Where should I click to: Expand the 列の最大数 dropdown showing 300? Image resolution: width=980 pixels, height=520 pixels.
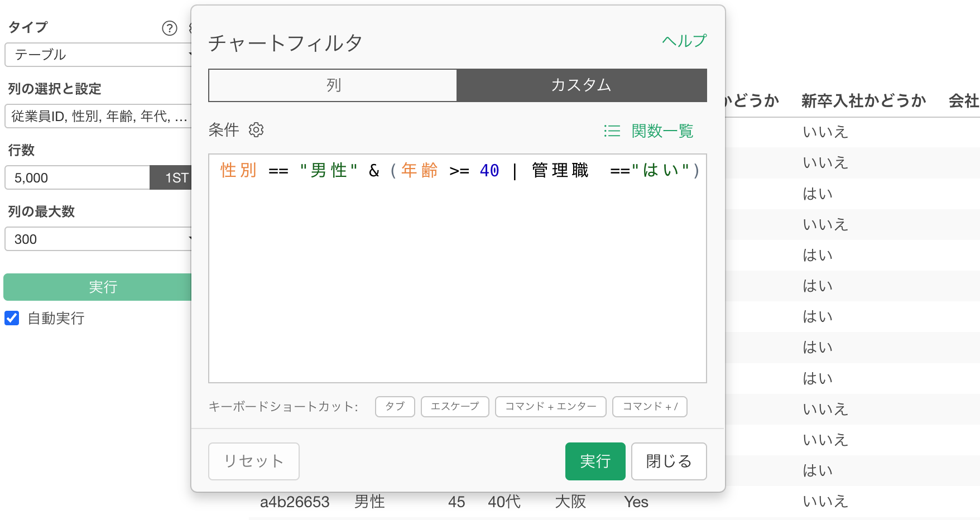click(98, 239)
